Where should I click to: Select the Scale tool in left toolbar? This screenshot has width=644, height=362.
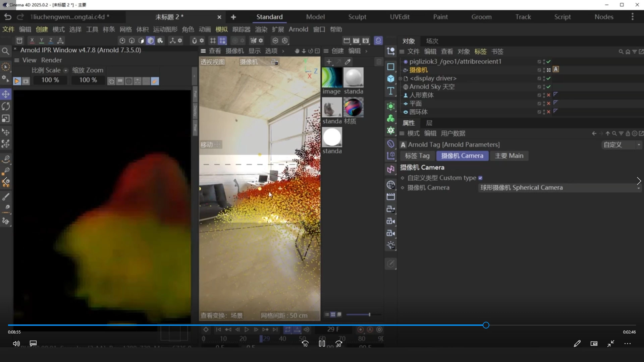[x=6, y=119]
